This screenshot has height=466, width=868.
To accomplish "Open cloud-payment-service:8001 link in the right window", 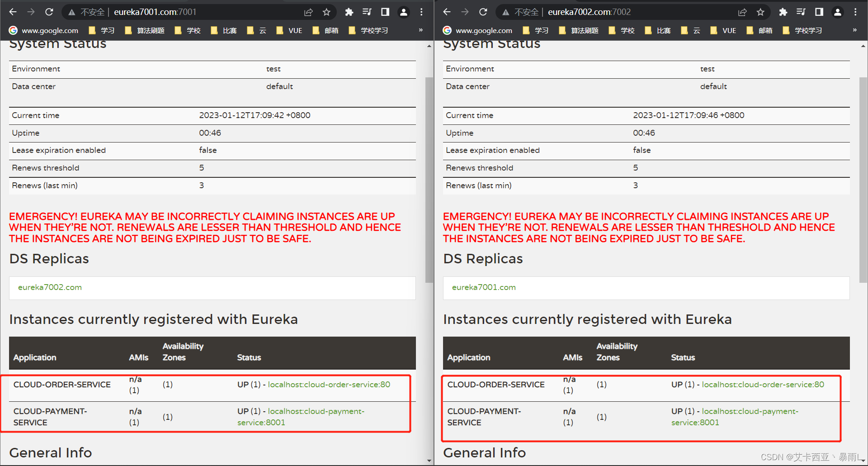I will pos(735,417).
